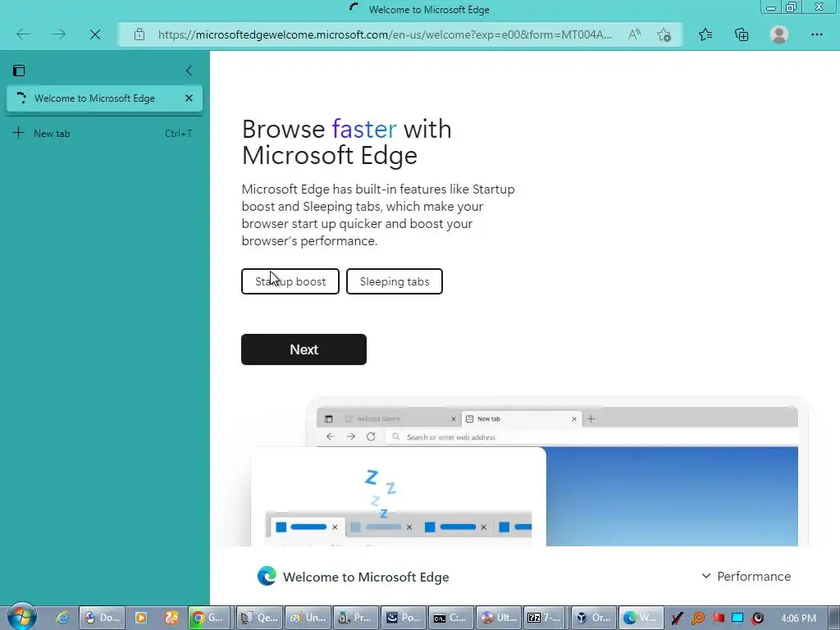Click the red checkmark tray icon
The height and width of the screenshot is (630, 840).
tap(677, 619)
